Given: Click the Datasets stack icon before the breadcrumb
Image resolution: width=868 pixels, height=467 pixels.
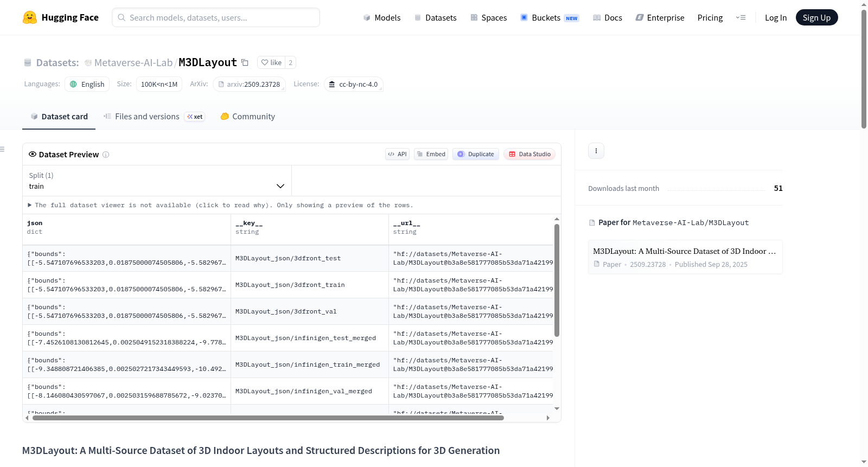Looking at the screenshot, I should point(28,63).
